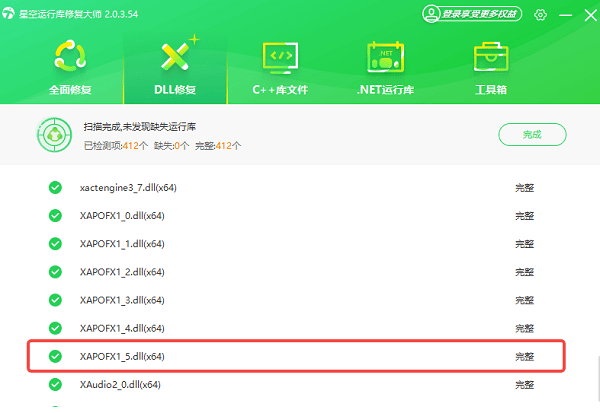This screenshot has height=413, width=600.
Task: Click green check beside XAPOFX1_5.dll
Action: 55,356
